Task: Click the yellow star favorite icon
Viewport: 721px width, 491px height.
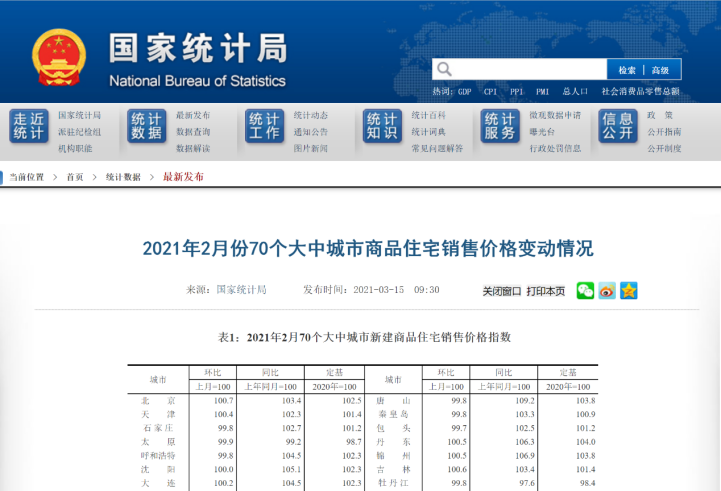Action: pyautogui.click(x=628, y=290)
